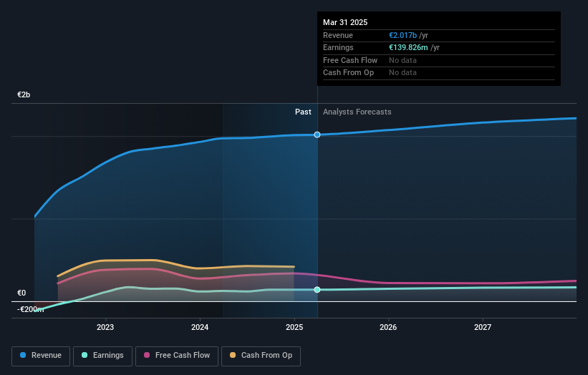The width and height of the screenshot is (588, 375).
Task: Toggle the Cash From Op legend button
Action: (x=261, y=356)
